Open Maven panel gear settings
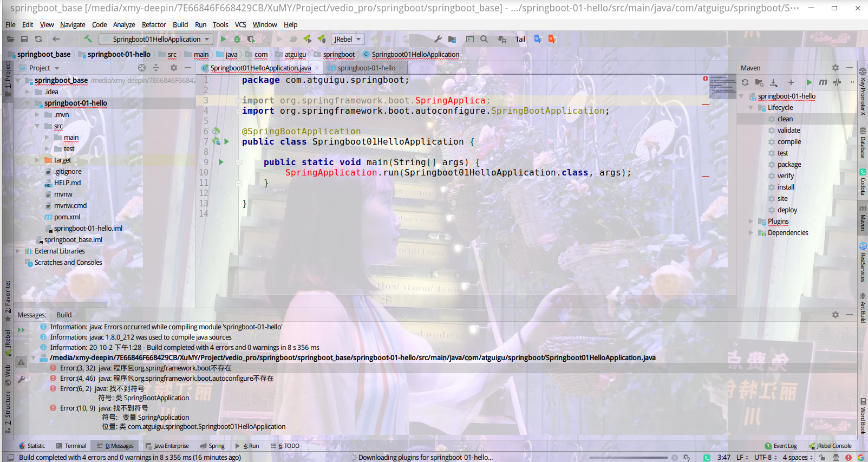Image resolution: width=868 pixels, height=462 pixels. 836,68
